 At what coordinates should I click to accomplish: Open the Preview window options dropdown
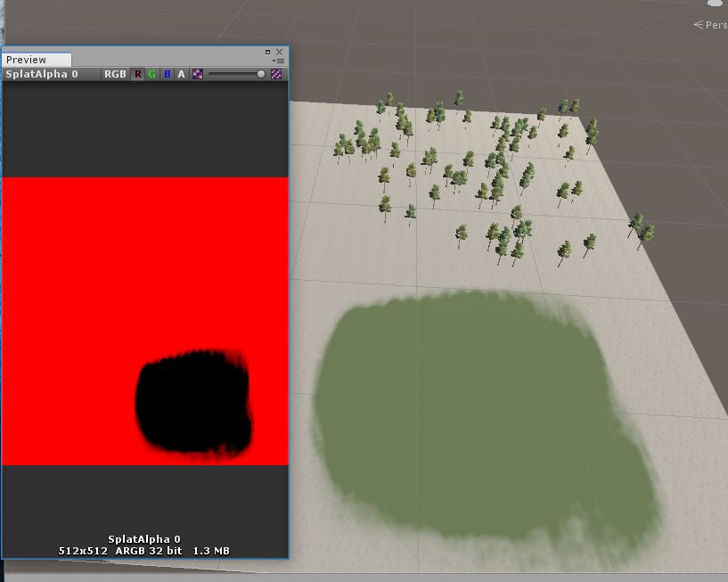[280, 60]
